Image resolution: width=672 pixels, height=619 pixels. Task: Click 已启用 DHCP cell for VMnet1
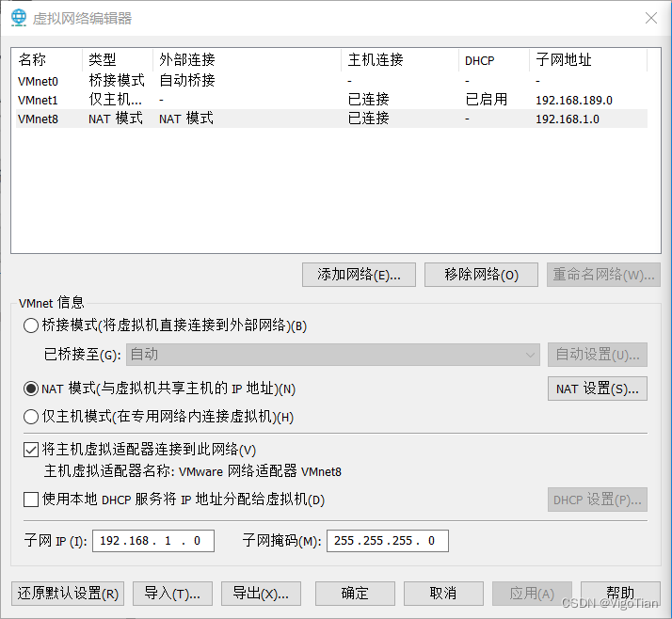[487, 100]
